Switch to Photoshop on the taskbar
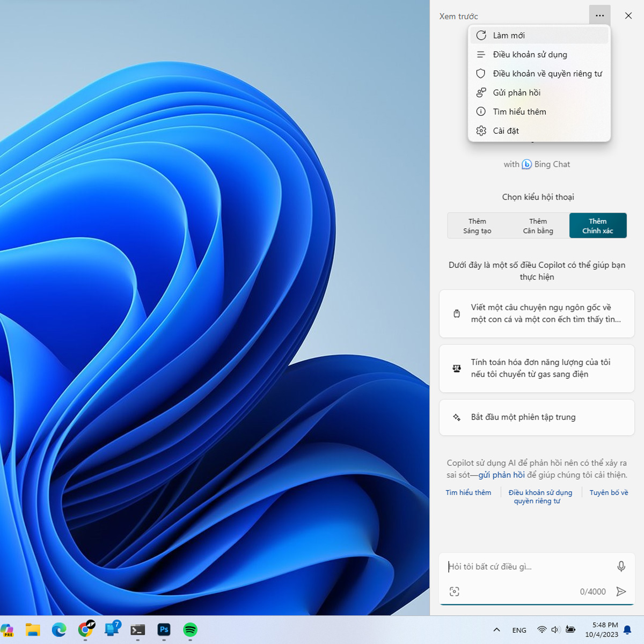 coord(164,630)
